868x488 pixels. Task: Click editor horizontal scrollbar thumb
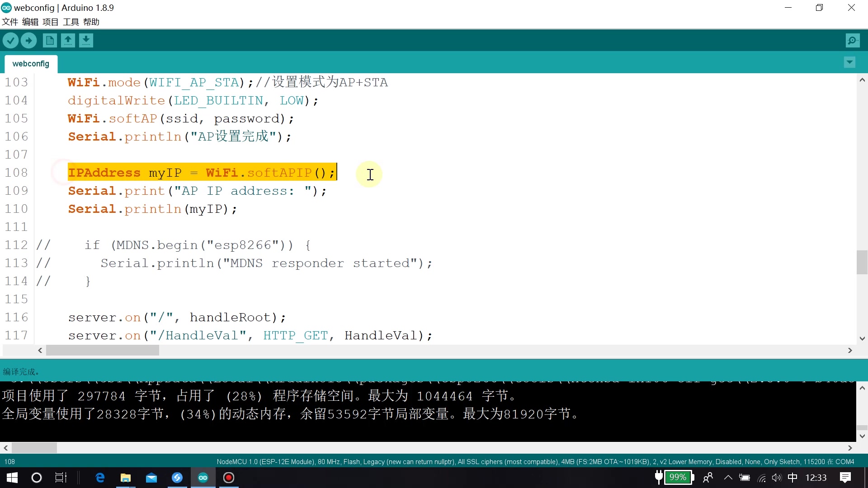coord(103,350)
